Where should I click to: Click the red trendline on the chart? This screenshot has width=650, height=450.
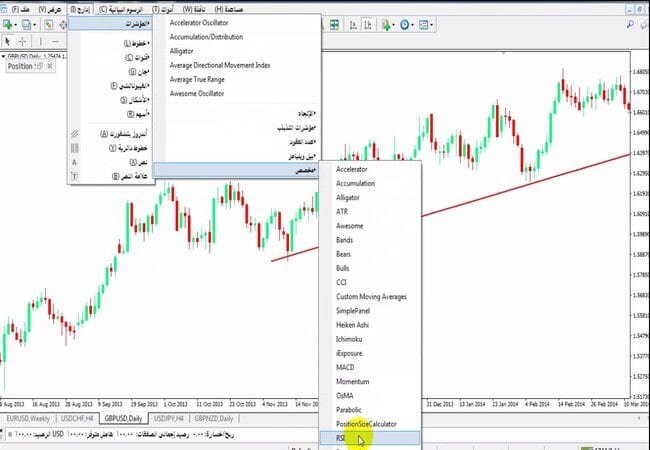(x=526, y=185)
